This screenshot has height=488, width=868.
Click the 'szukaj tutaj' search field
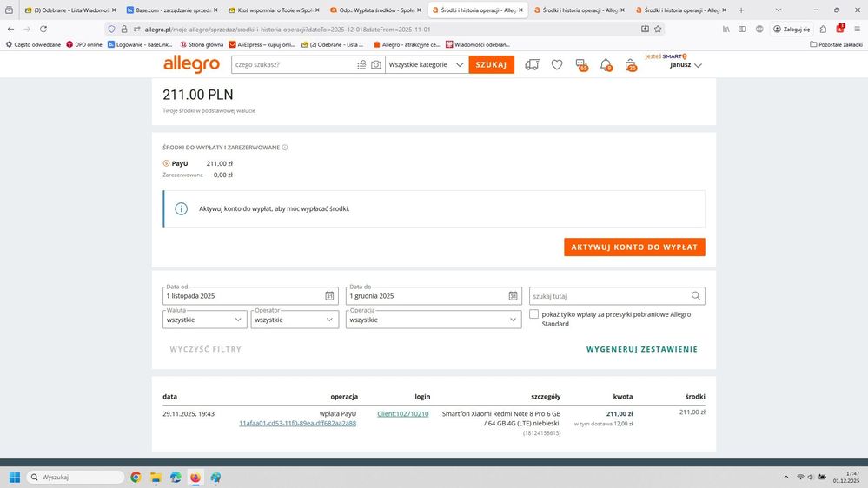[610, 296]
